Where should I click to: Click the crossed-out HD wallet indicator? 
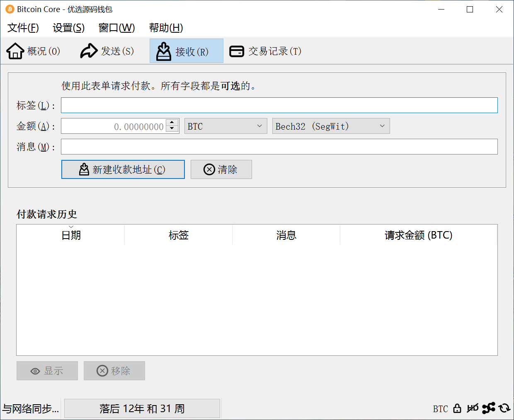click(472, 409)
